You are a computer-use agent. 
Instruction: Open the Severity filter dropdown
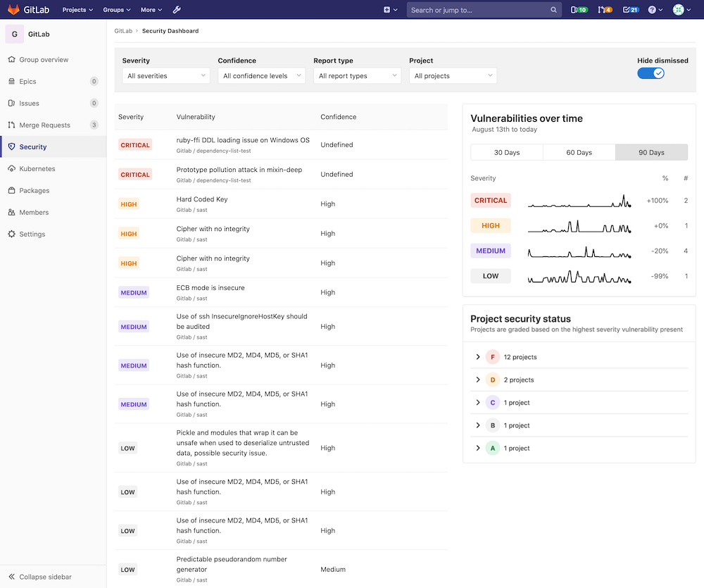click(165, 75)
